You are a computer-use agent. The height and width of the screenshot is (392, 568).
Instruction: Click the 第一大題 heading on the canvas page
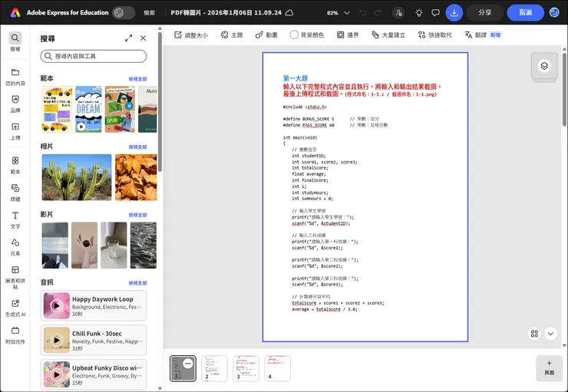pos(296,78)
